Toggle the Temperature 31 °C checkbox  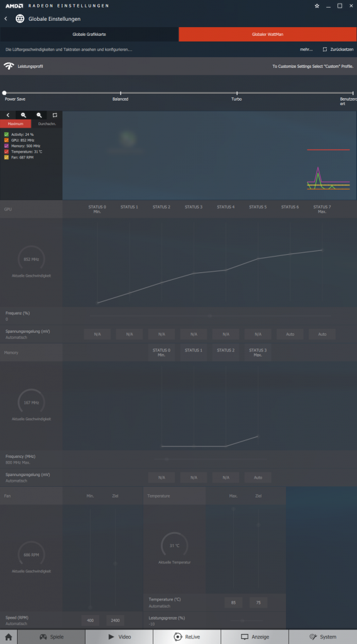click(x=6, y=152)
